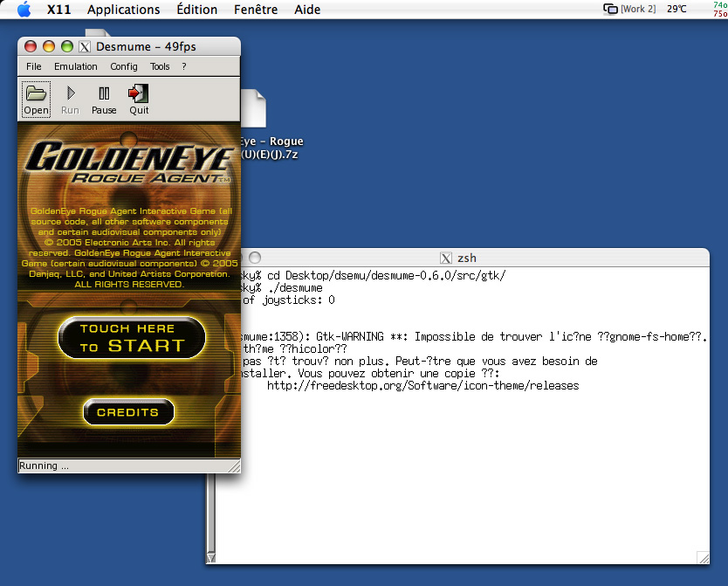Open the Tools menu in Desmume
This screenshot has height=586, width=728.
click(x=160, y=66)
